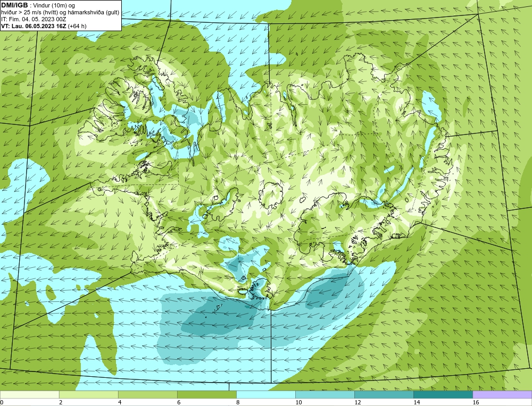Viewport: 532px width, 406px height.
Task: Click the 12–14 m/s teal legend swatch
Action: (384, 394)
